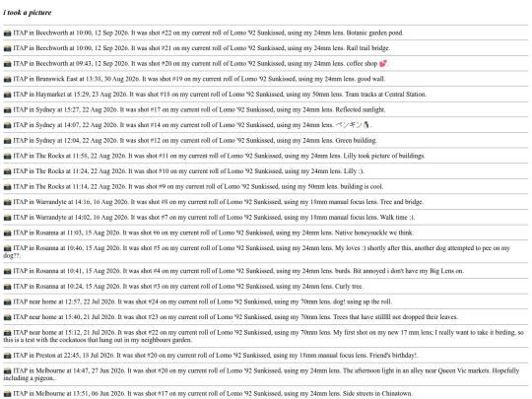The height and width of the screenshot is (399, 532).
Task: Select the Rosanna 'Native honeysuckle we think' entry
Action: (x=209, y=233)
